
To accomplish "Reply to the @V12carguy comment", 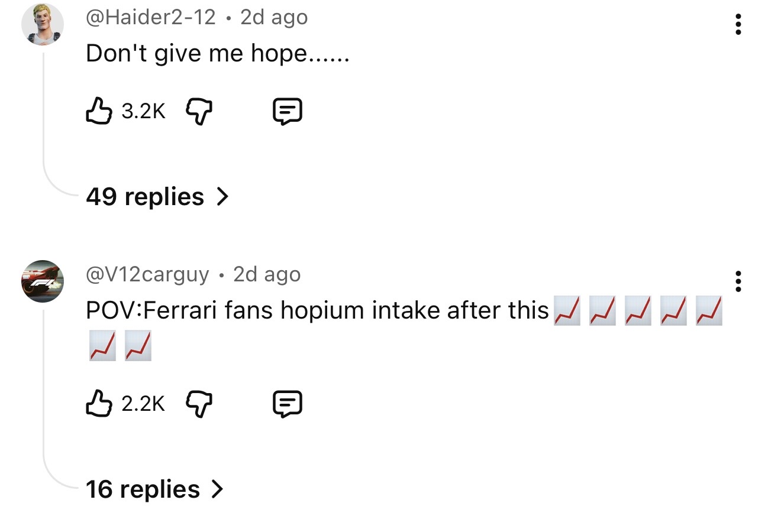I will click(288, 404).
